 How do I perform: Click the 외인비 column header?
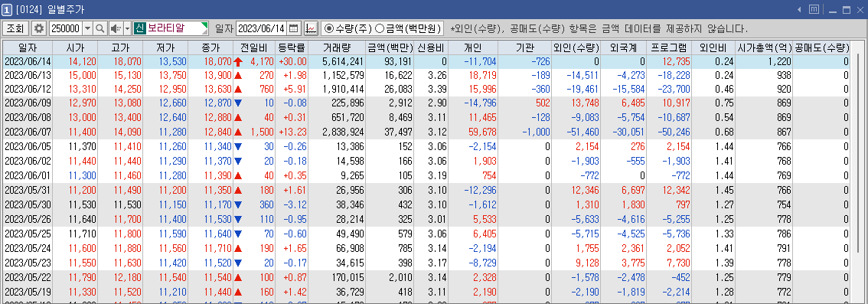pyautogui.click(x=714, y=47)
